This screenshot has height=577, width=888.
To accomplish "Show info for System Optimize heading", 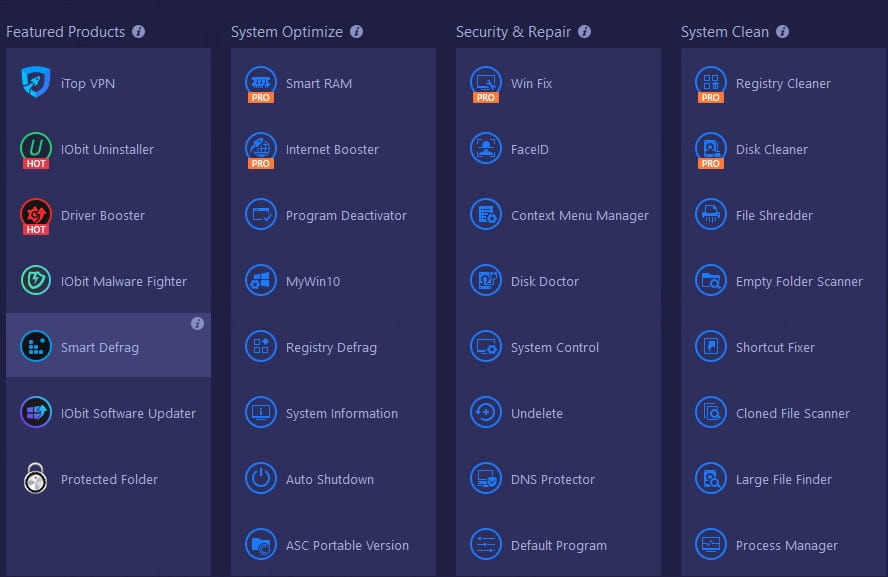I will click(356, 32).
